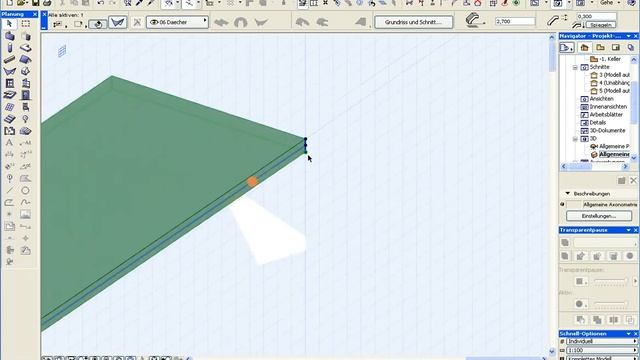Click the 2,700 roof height input field
Viewport: 640px width, 360px height.
click(515, 21)
